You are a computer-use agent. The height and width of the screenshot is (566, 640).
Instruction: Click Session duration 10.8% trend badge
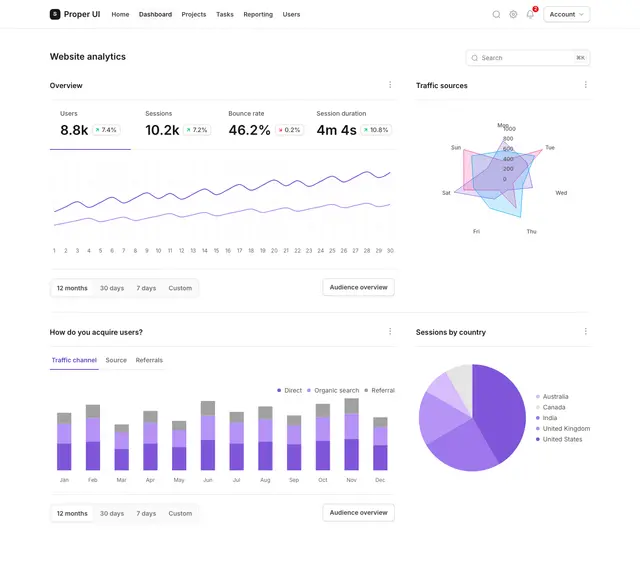coord(376,130)
